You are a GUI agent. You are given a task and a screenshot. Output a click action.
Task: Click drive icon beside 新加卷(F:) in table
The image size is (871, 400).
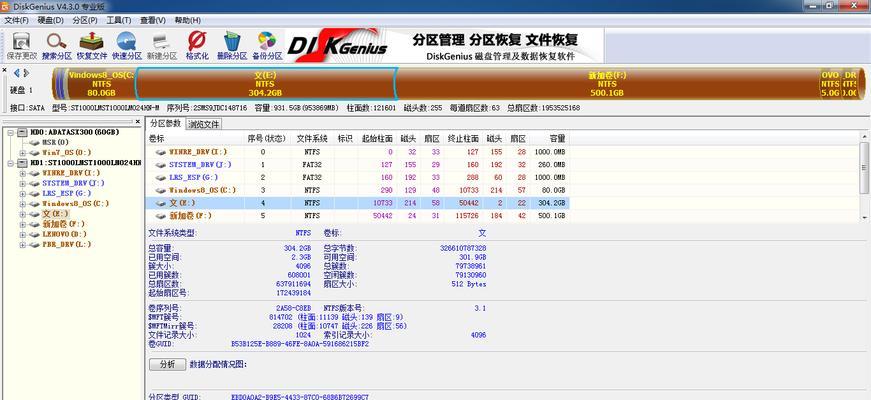[x=161, y=216]
